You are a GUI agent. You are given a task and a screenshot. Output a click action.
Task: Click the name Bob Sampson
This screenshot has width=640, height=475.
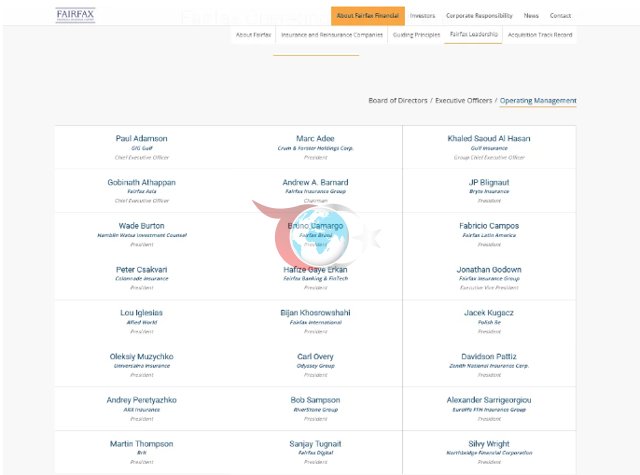pyautogui.click(x=315, y=400)
